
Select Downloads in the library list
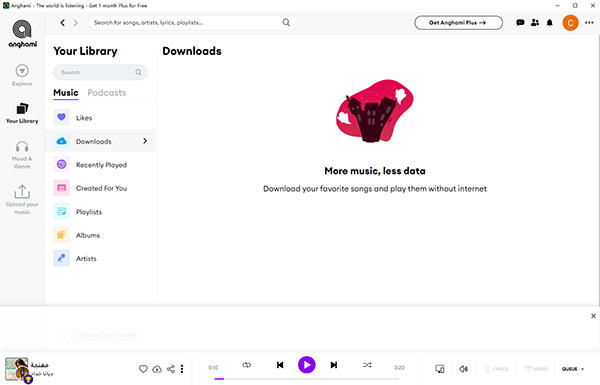(x=100, y=141)
